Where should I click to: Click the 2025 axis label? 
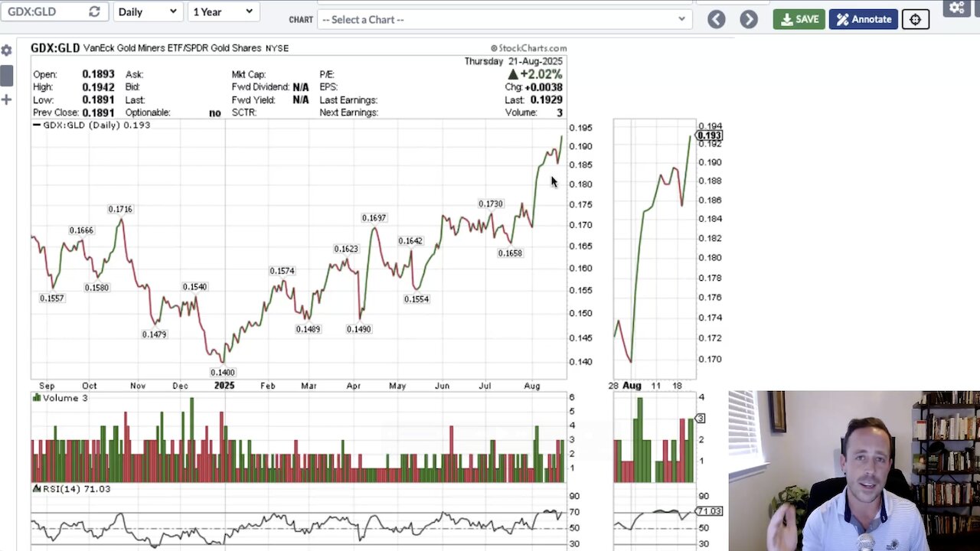(224, 386)
